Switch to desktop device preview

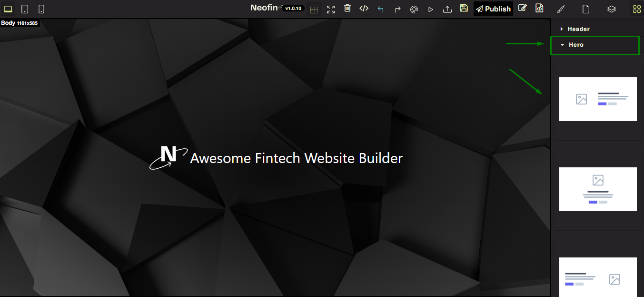point(8,9)
